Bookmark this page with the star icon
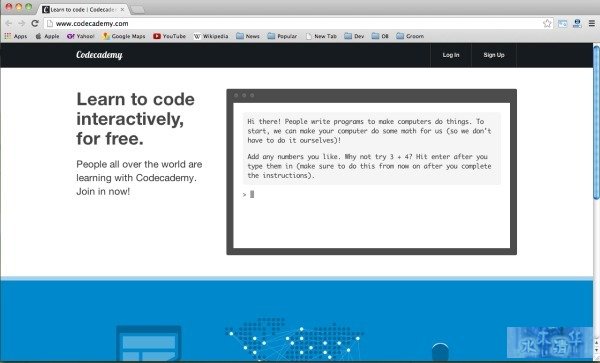Screen dimensions: 600x363 (547, 23)
